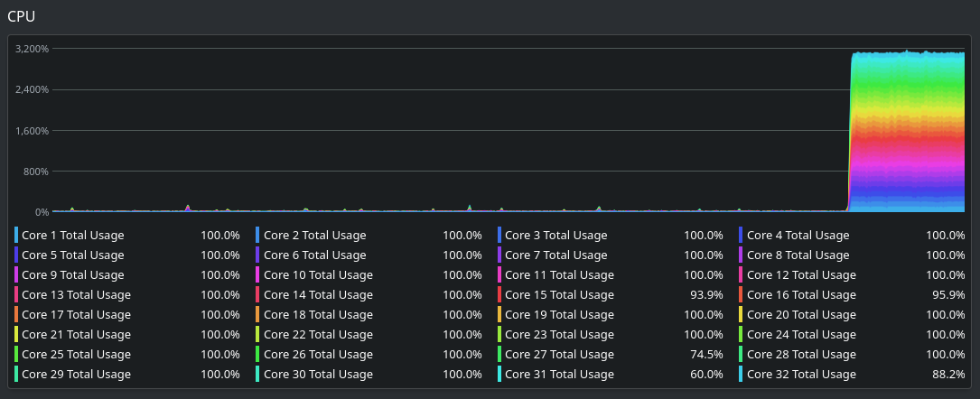Click the 800% y-axis label

tap(35, 172)
